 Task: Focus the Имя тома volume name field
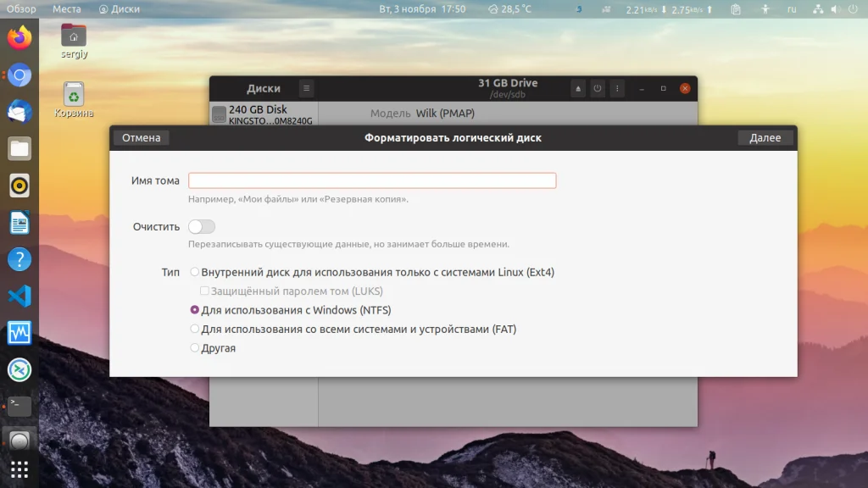point(372,180)
